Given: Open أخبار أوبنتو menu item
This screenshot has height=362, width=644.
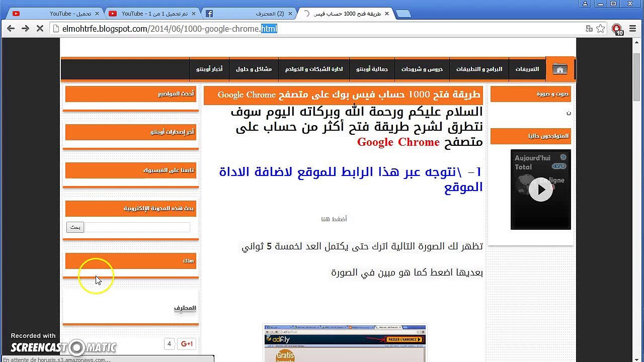Looking at the screenshot, I should (209, 69).
